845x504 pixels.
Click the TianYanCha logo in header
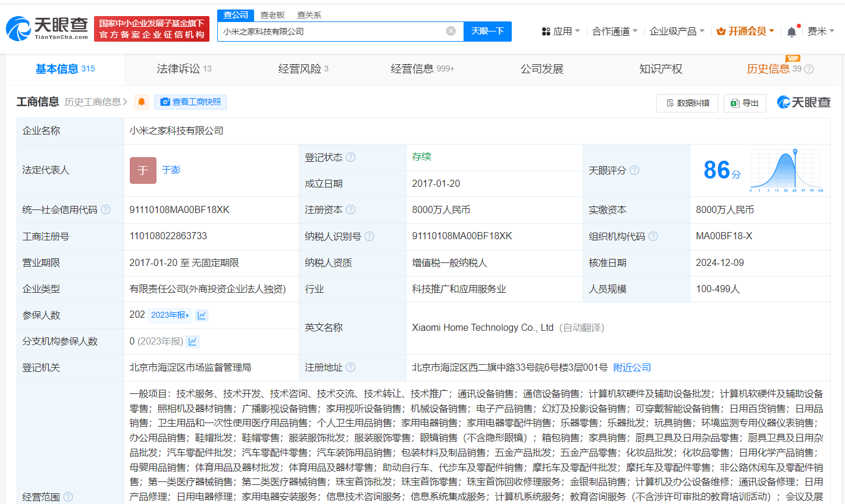coord(47,28)
